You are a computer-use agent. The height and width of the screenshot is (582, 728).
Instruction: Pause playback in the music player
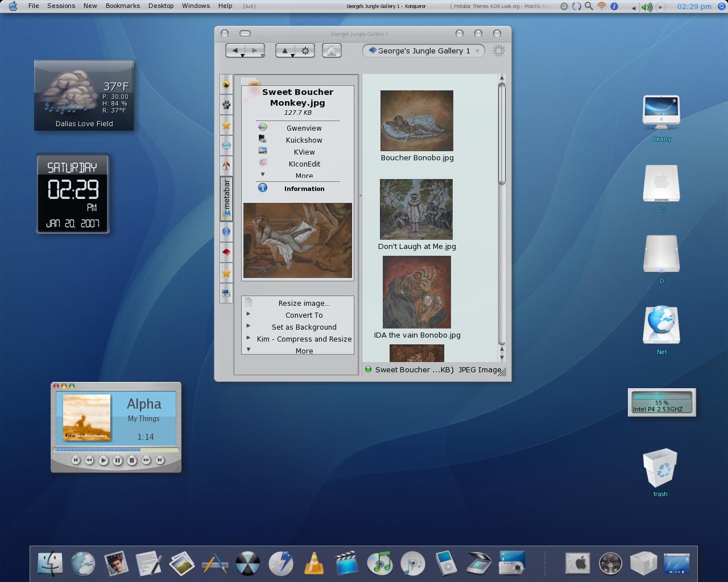pos(118,460)
